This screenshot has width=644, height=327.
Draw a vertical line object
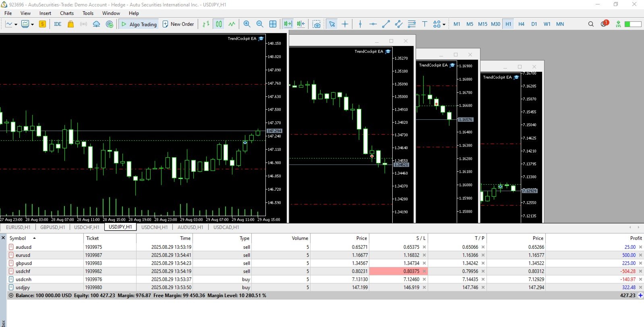360,24
